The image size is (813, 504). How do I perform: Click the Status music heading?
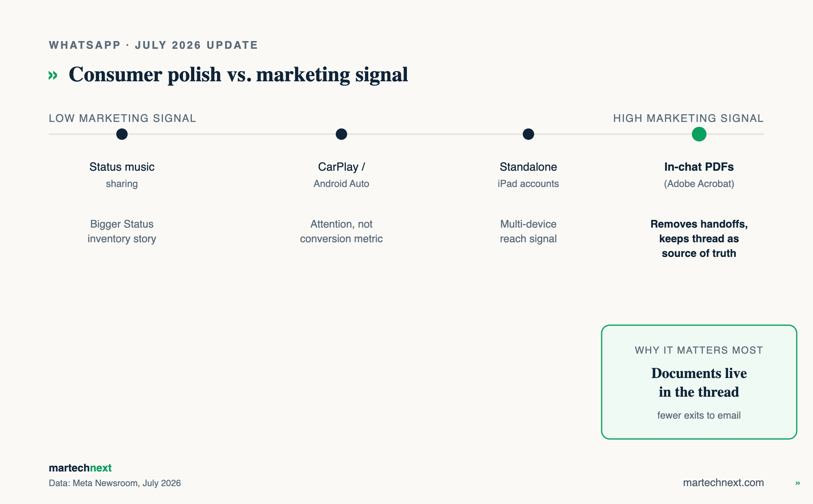tap(122, 167)
